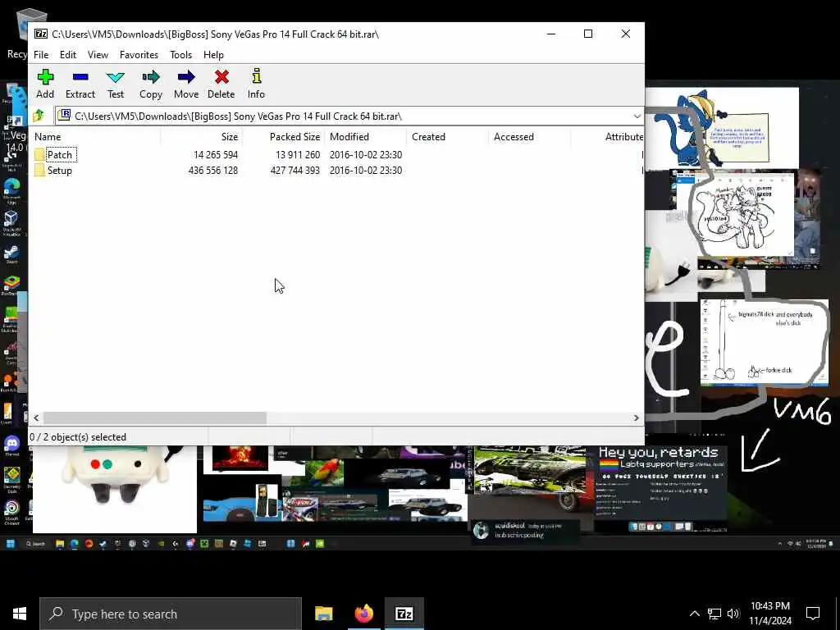Select the Patch folder name
Image resolution: width=840 pixels, height=630 pixels.
(60, 155)
